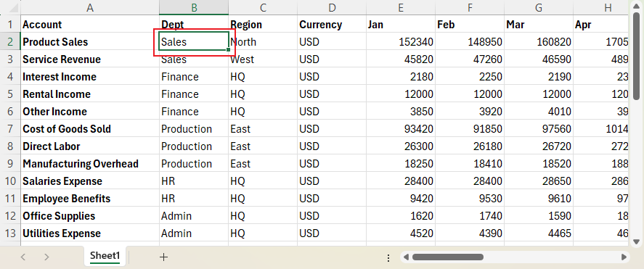Select the Office Supplies cell

(90, 216)
